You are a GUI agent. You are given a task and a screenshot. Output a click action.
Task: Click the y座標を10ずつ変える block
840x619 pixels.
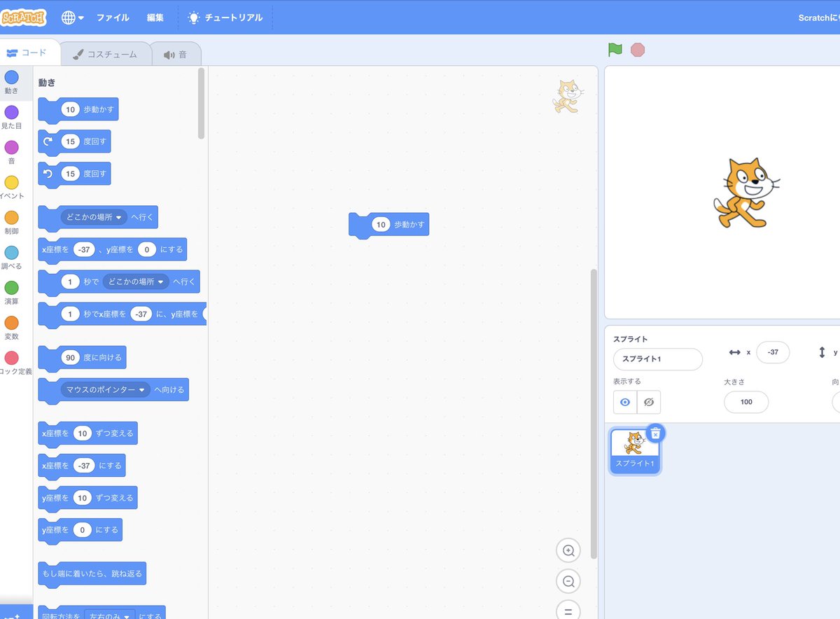(87, 499)
